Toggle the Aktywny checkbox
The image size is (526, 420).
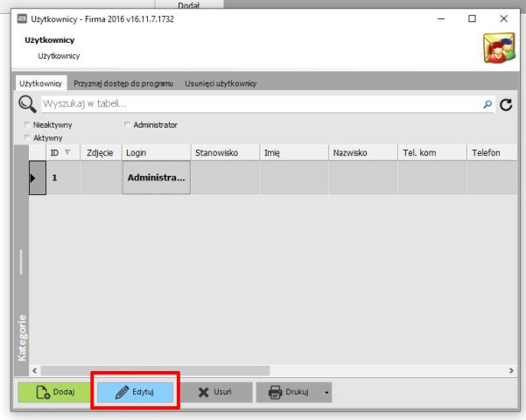(x=27, y=138)
